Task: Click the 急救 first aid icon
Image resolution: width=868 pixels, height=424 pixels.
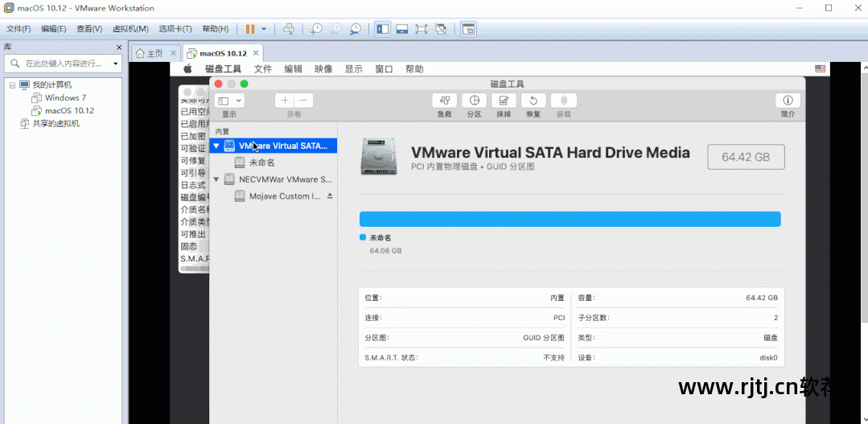Action: click(444, 101)
